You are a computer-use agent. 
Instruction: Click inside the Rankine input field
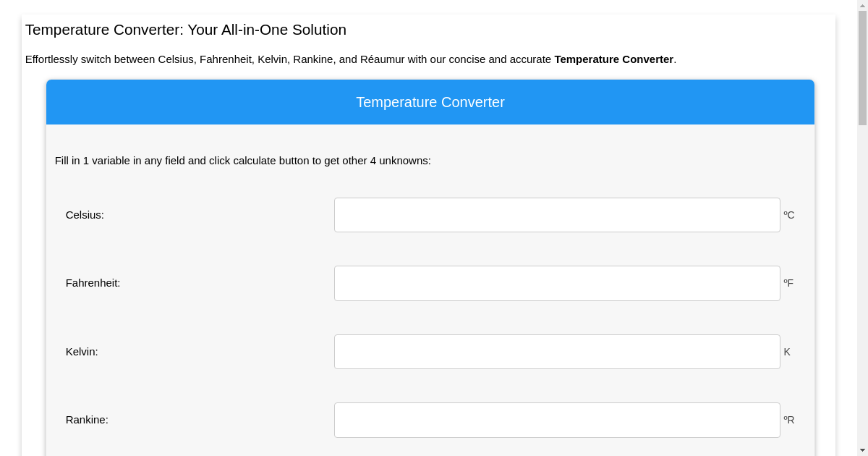pyautogui.click(x=556, y=419)
